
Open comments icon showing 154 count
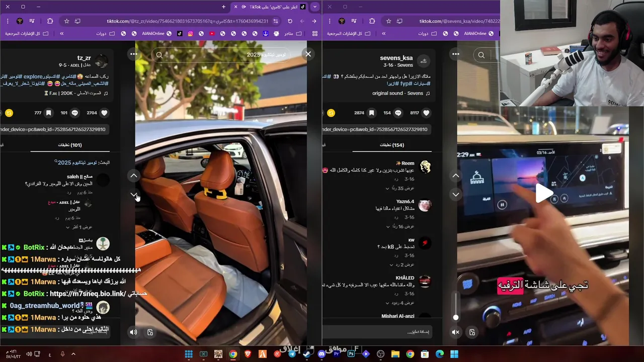coord(398,113)
